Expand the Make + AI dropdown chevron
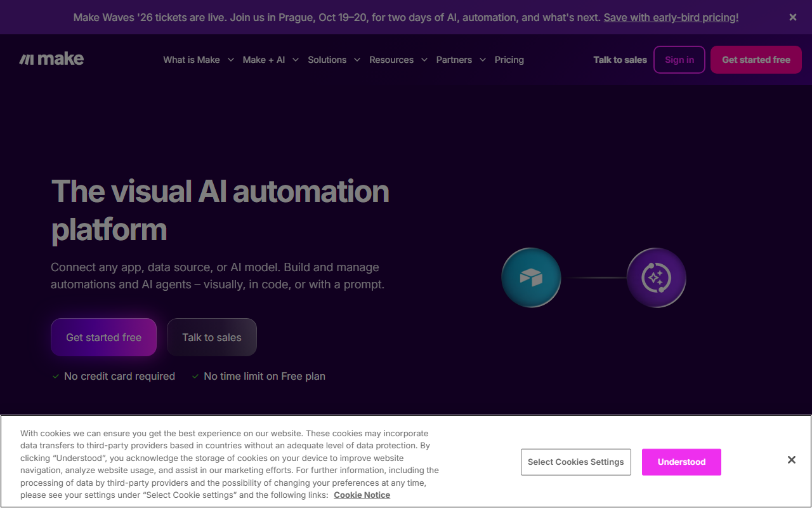Viewport: 812px width, 508px height. [x=296, y=60]
